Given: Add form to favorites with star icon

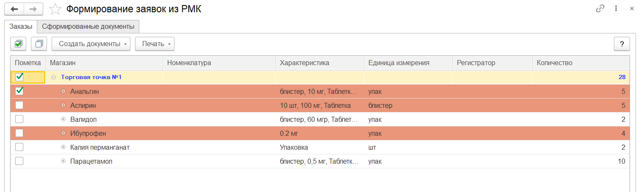Looking at the screenshot, I should [x=55, y=9].
